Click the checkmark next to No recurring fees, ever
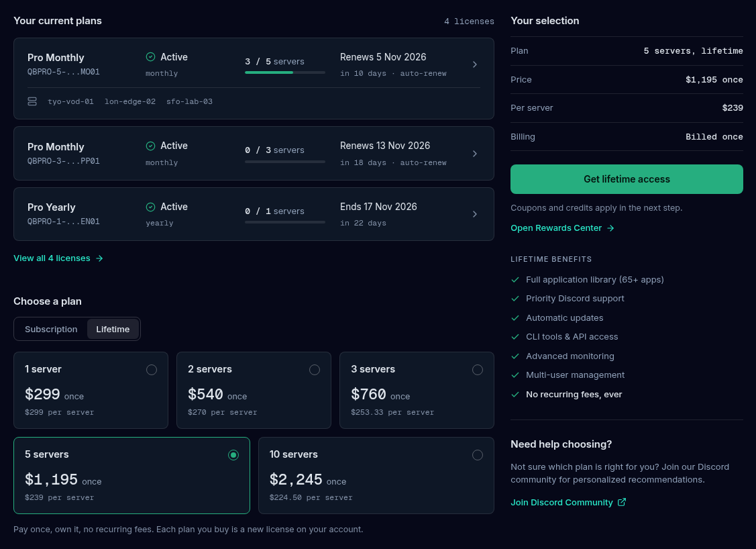Screen dimensions: 756x549 (x=515, y=394)
